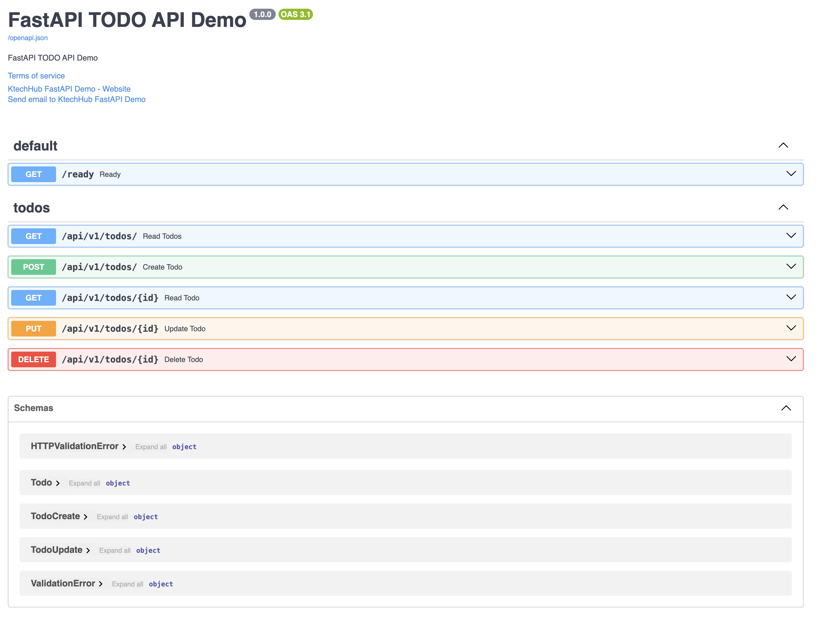Expand Update Todo endpoint arrow

coord(791,328)
